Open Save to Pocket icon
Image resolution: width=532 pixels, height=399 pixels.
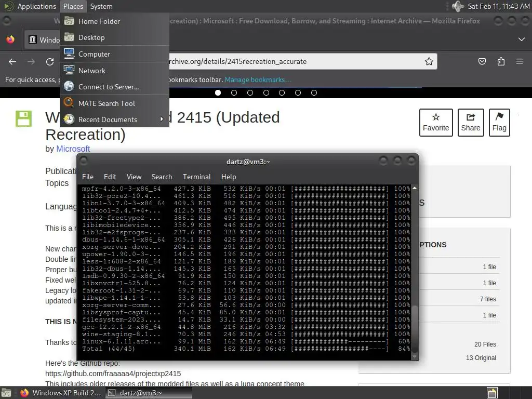click(x=482, y=61)
